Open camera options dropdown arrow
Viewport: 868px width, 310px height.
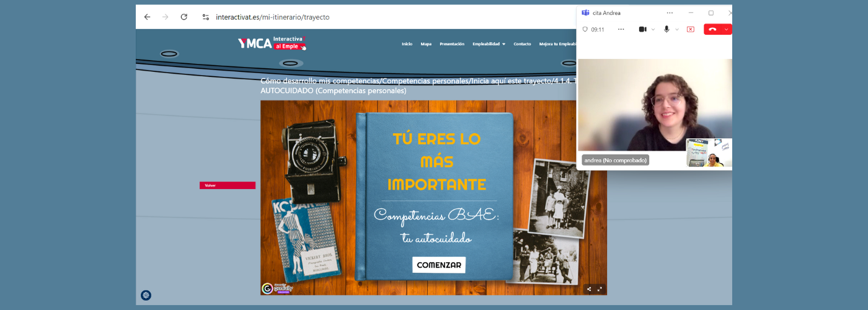pos(653,29)
